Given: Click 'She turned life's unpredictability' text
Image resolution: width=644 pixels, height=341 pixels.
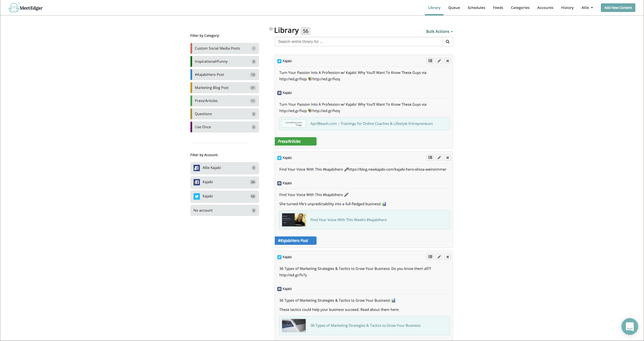Looking at the screenshot, I should (330, 204).
